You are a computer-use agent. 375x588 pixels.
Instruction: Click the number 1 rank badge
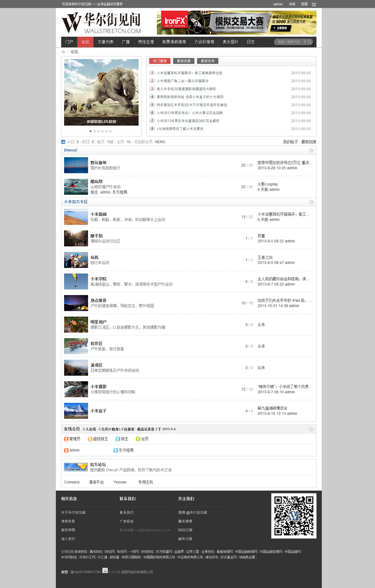[152, 73]
